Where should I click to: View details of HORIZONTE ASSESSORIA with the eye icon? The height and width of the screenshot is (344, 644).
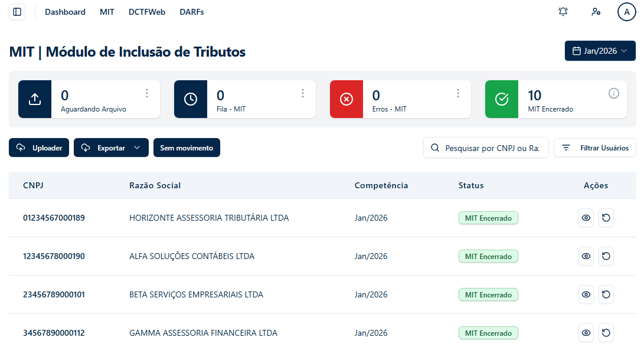tap(586, 218)
